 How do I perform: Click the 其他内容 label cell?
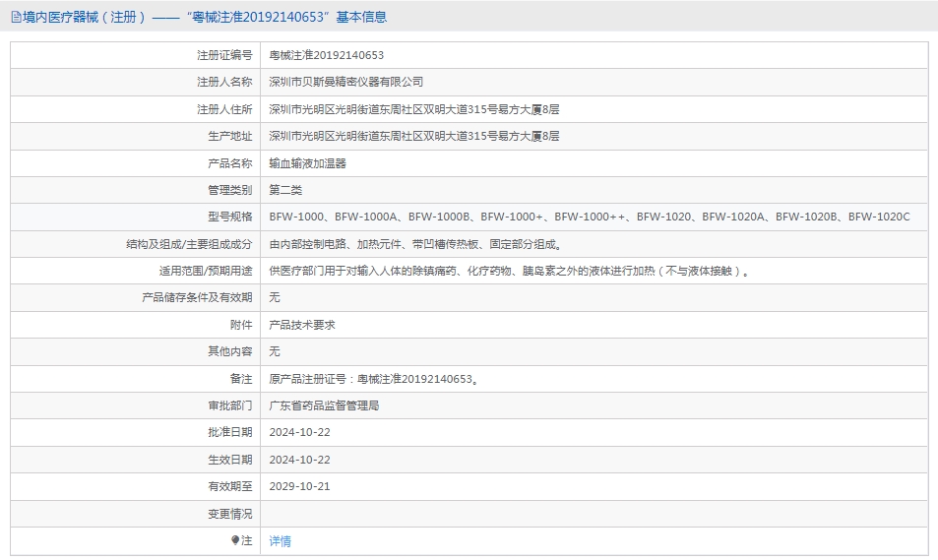(136, 351)
